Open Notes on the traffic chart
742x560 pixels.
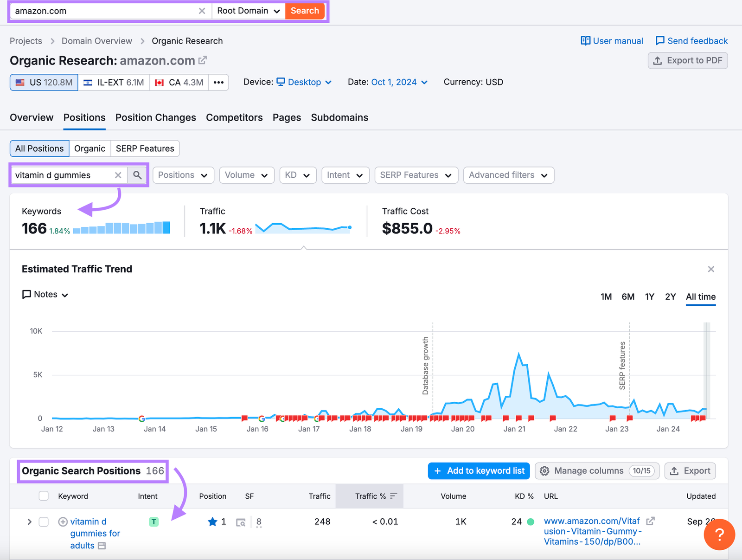point(45,294)
